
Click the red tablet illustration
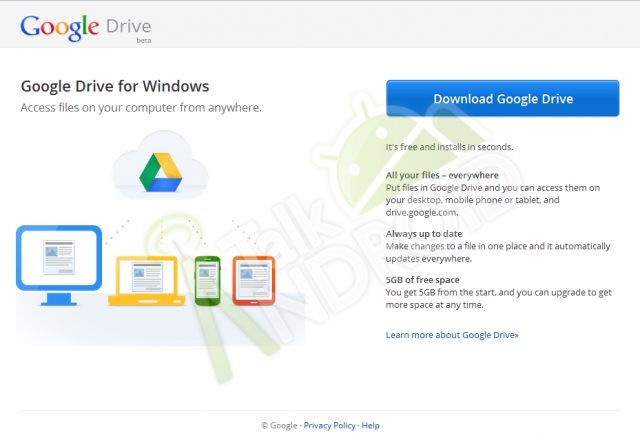[x=254, y=280]
